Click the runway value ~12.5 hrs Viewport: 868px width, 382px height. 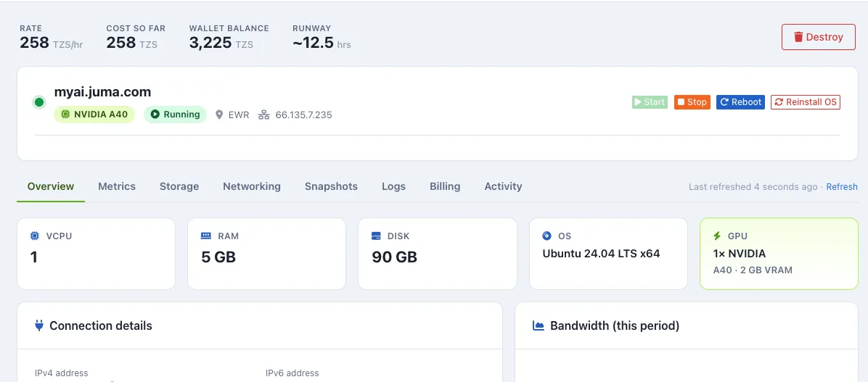pos(322,43)
